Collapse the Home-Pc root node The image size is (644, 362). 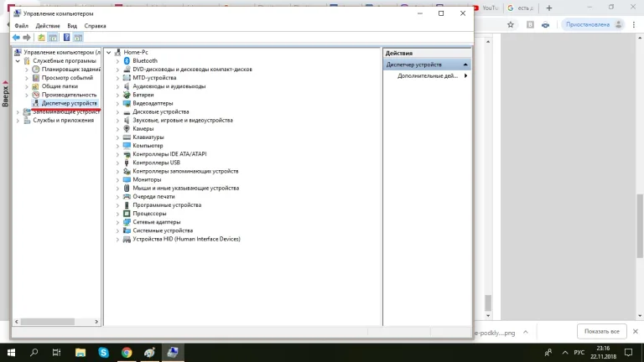108,53
